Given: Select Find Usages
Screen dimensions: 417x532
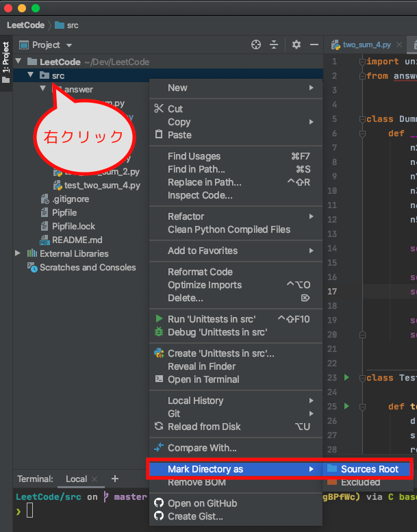Looking at the screenshot, I should point(236,156).
